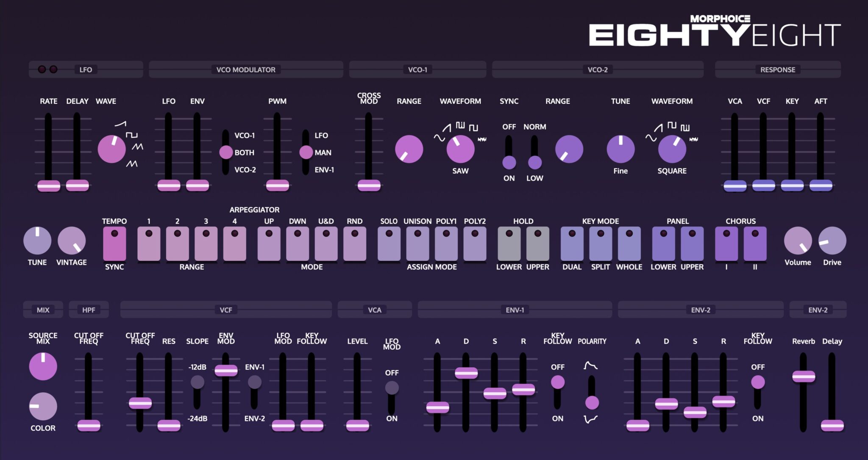
Task: Click the LFO DELAY slider handle
Action: click(x=77, y=186)
